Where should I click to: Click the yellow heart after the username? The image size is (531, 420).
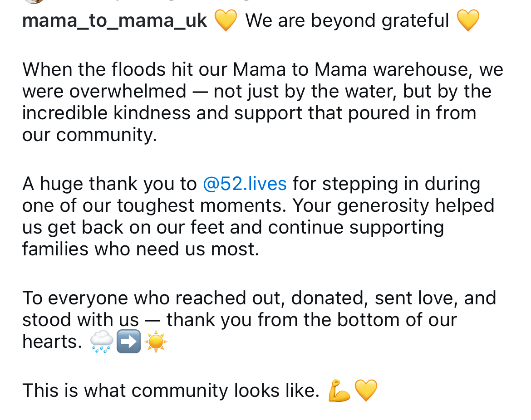(226, 21)
